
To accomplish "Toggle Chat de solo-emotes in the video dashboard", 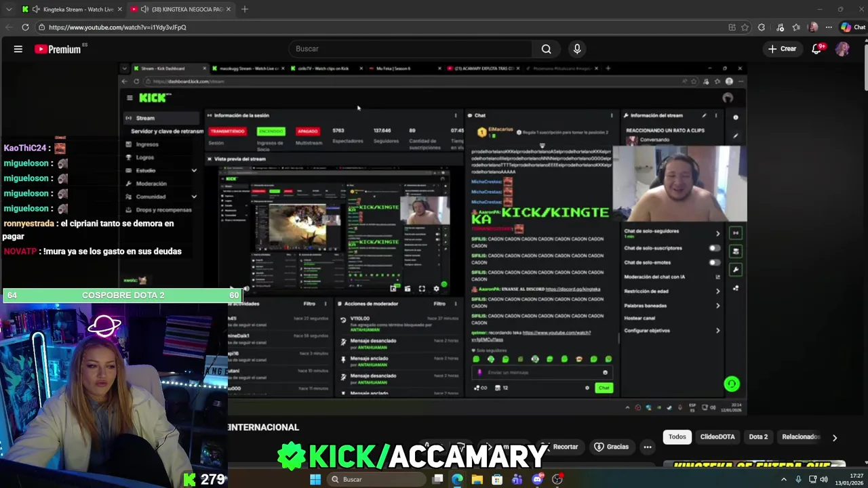I will click(x=714, y=262).
